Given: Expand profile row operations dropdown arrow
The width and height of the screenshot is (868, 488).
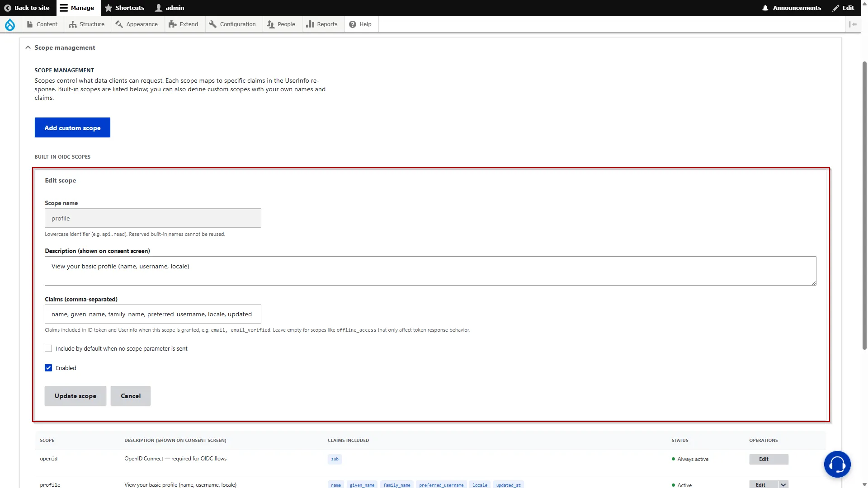Looking at the screenshot, I should 783,484.
